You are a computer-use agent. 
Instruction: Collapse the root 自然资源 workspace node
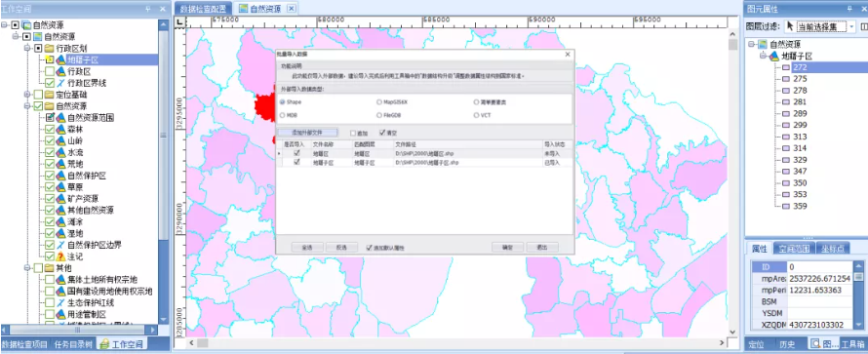click(4, 25)
